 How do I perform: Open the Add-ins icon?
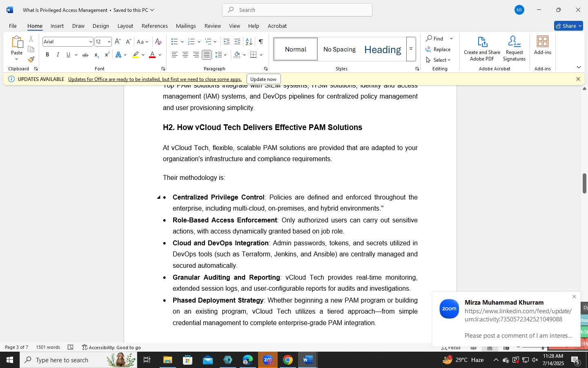tap(542, 45)
